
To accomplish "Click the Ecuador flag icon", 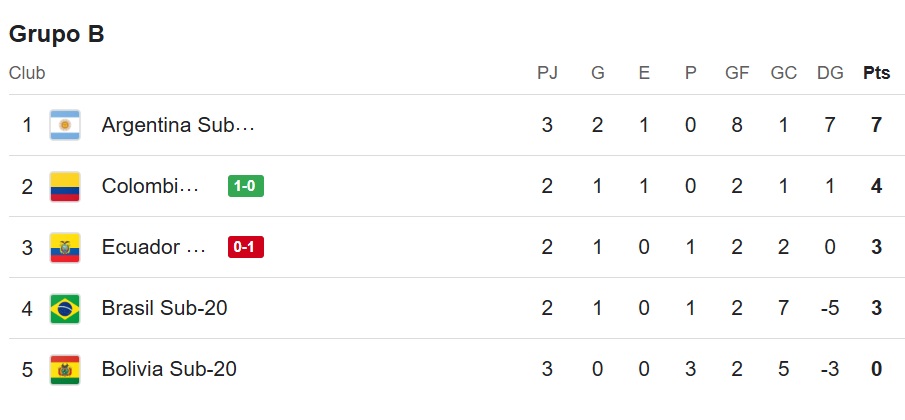I will pyautogui.click(x=65, y=247).
